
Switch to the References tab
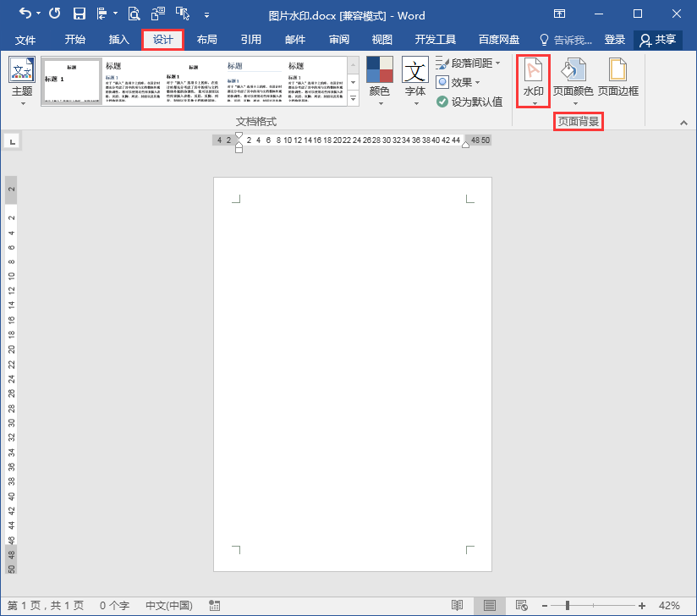(250, 40)
